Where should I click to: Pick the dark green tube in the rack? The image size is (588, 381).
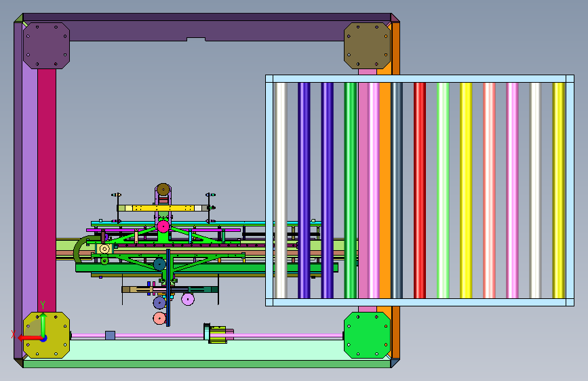[x=350, y=190]
